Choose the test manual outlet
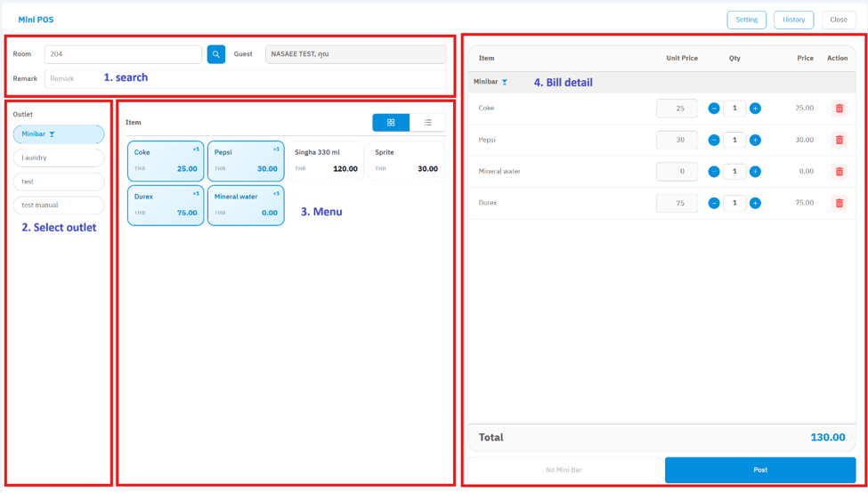Viewport: 868px width, 493px height. 59,206
